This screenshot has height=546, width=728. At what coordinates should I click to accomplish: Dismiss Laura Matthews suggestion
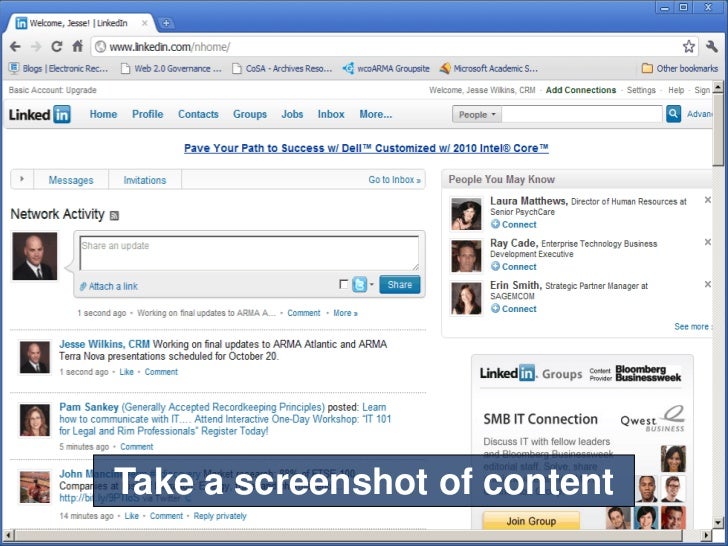click(707, 200)
